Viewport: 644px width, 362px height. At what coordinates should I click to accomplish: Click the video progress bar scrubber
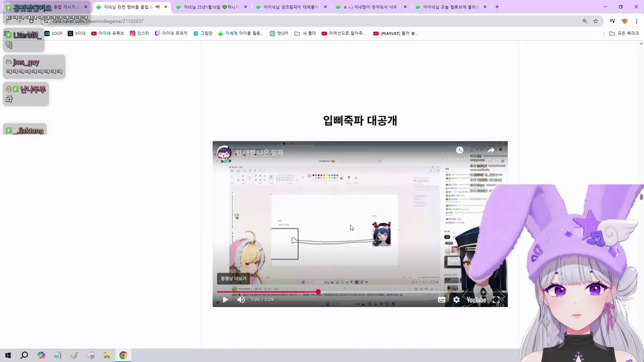318,292
